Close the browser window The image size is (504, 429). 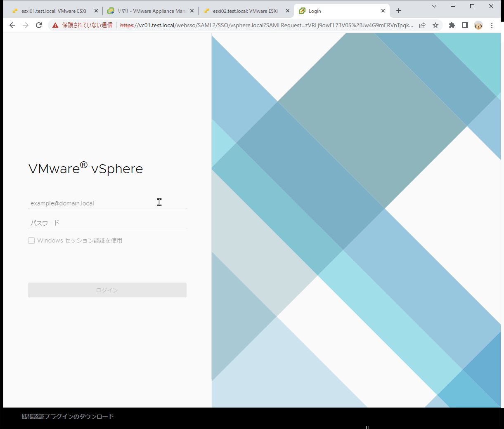491,6
